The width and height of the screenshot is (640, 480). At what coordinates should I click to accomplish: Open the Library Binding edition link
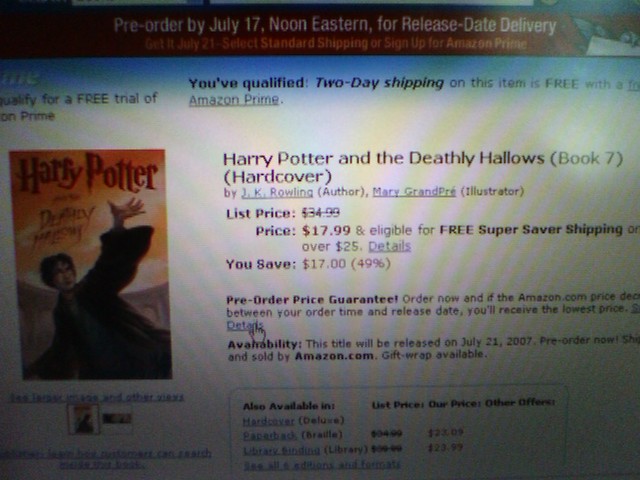(282, 450)
